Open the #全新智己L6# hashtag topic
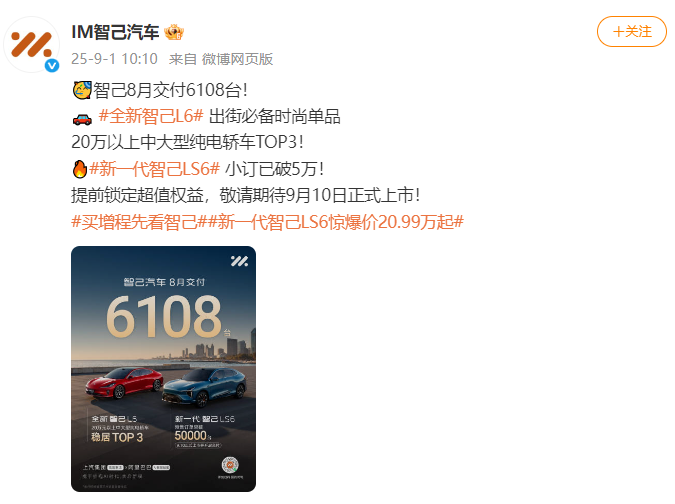The height and width of the screenshot is (504, 675). coord(151,116)
